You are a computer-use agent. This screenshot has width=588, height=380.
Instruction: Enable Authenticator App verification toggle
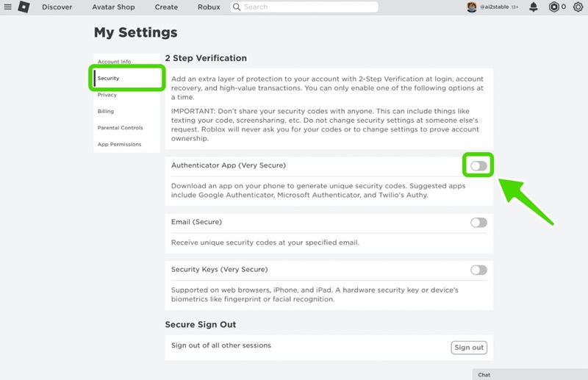click(478, 166)
